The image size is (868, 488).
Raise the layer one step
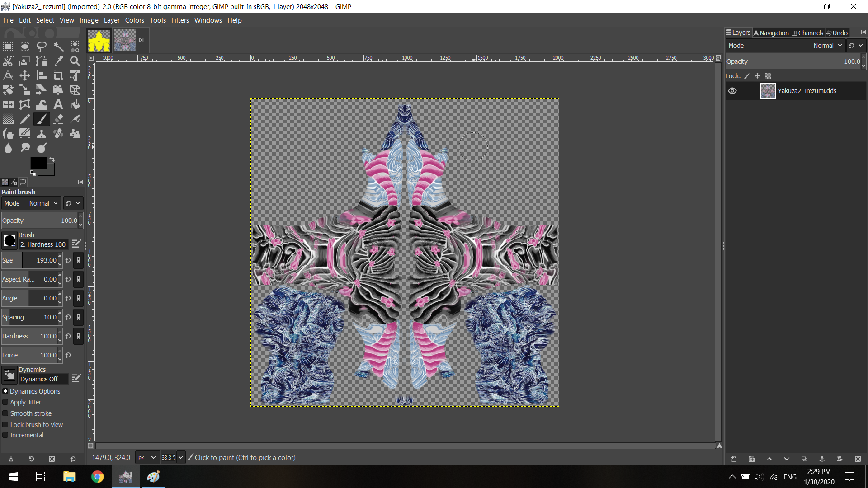[769, 459]
